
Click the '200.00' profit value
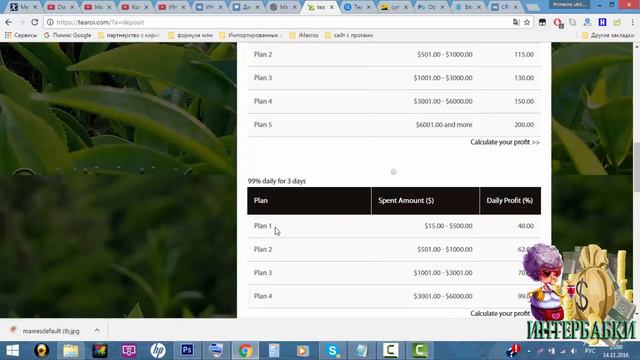click(x=524, y=124)
